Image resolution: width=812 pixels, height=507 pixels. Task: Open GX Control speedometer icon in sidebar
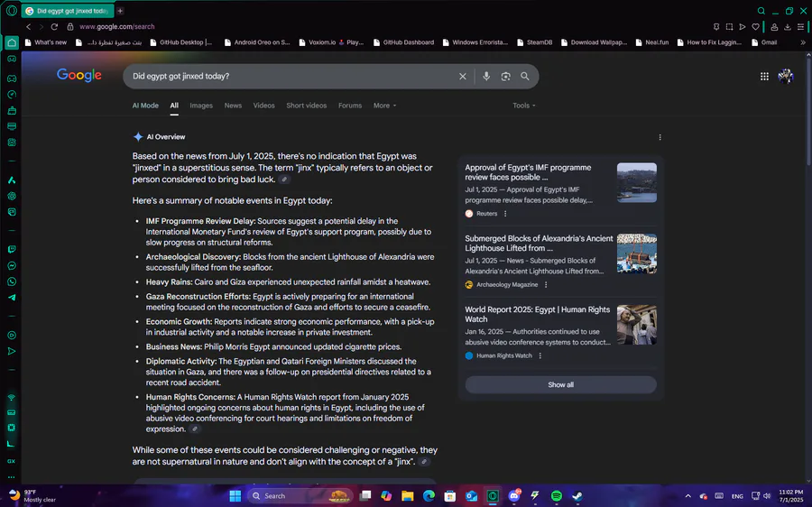coord(12,94)
